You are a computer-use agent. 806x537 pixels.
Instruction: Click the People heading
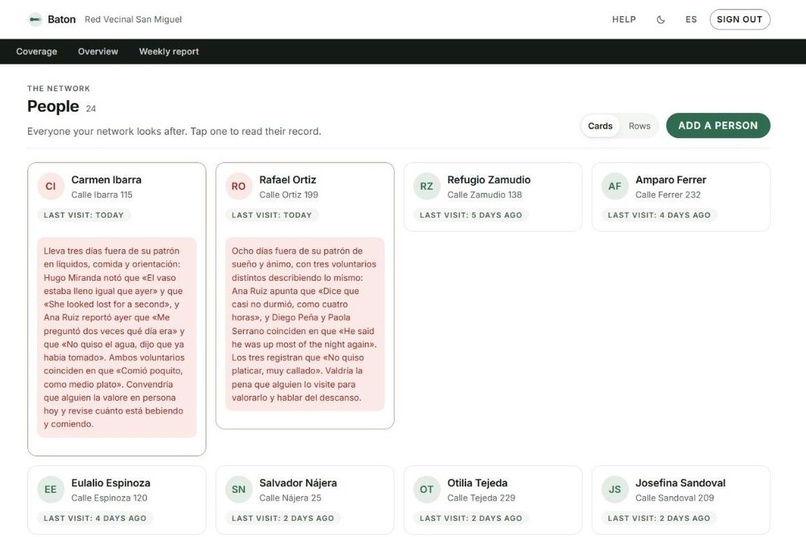coord(53,106)
